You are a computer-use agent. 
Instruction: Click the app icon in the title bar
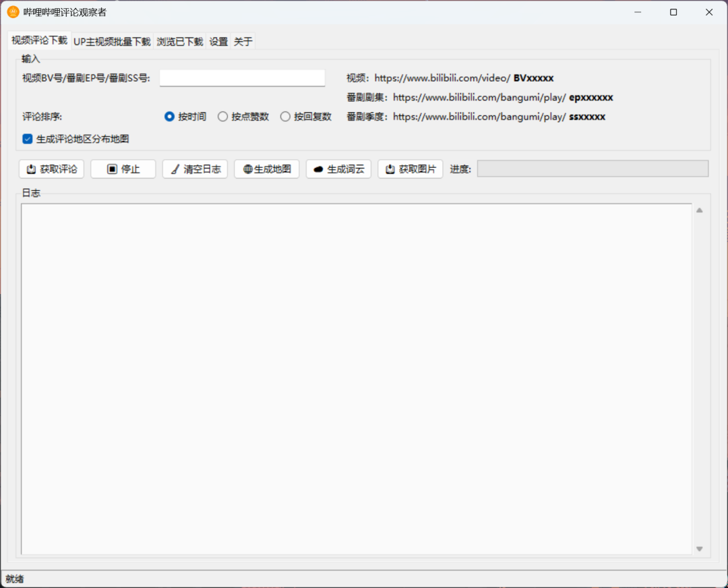click(x=12, y=11)
